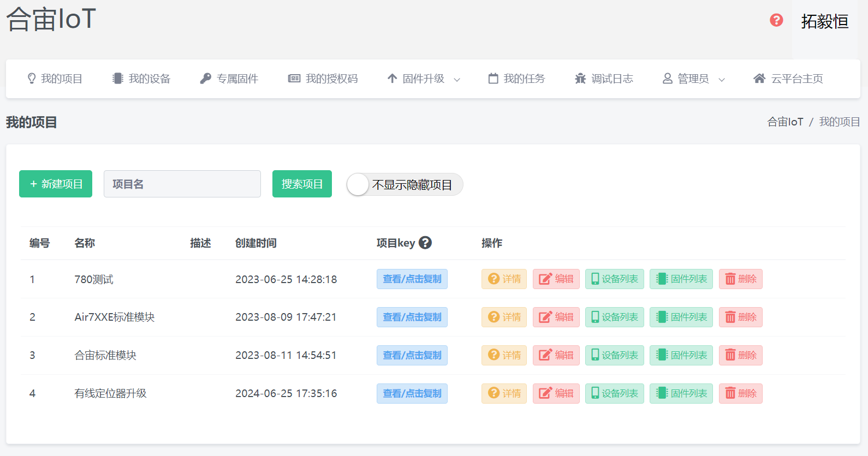Click the 项目名 search input field

pos(182,184)
